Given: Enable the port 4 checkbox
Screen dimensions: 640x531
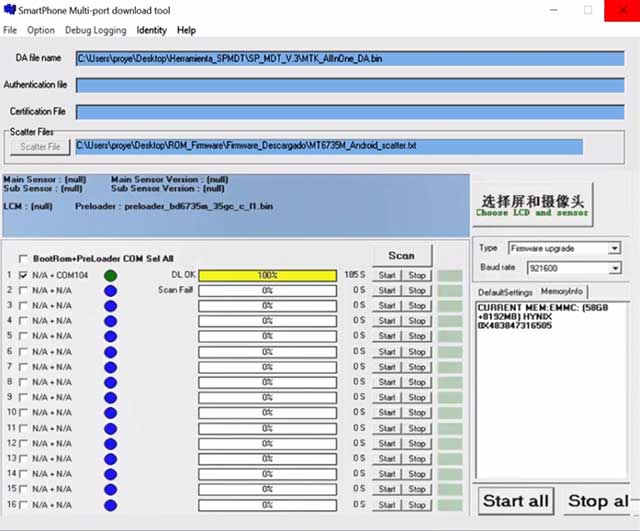Looking at the screenshot, I should click(x=23, y=321).
